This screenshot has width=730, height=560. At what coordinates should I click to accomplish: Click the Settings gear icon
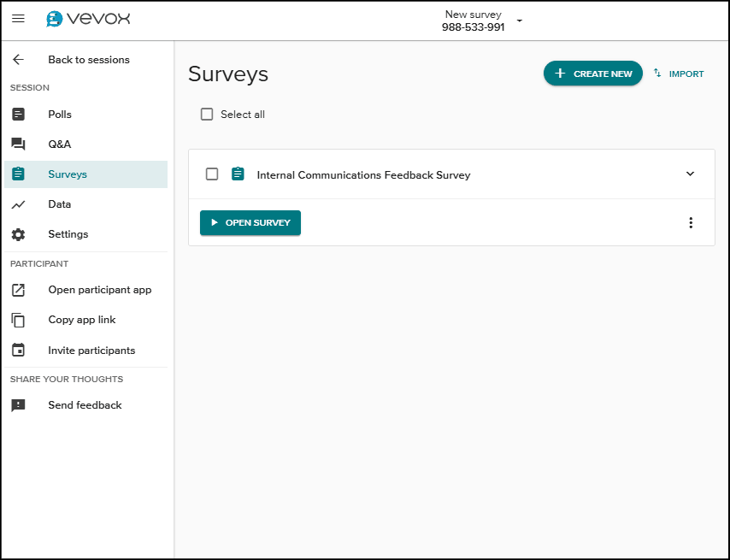pos(18,233)
